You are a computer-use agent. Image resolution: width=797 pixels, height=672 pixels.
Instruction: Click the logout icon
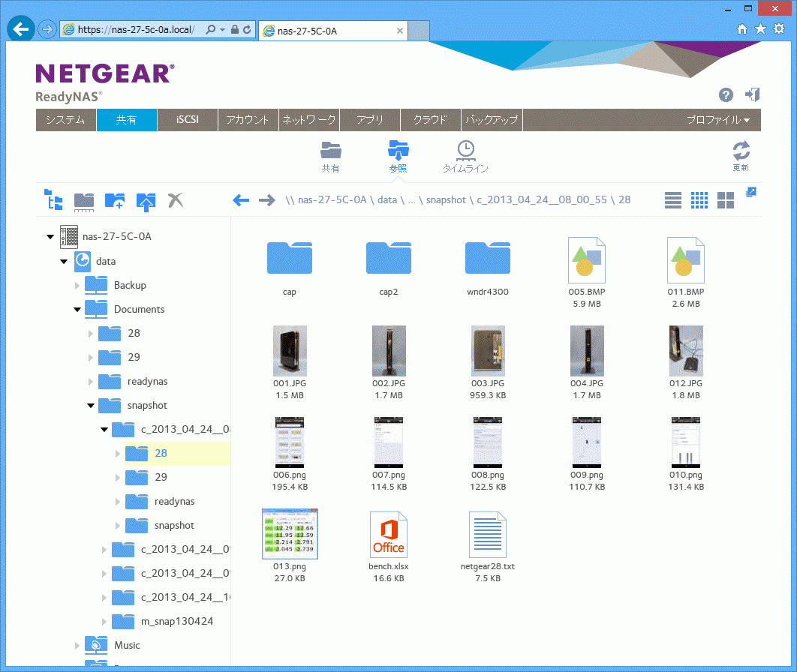tap(752, 94)
